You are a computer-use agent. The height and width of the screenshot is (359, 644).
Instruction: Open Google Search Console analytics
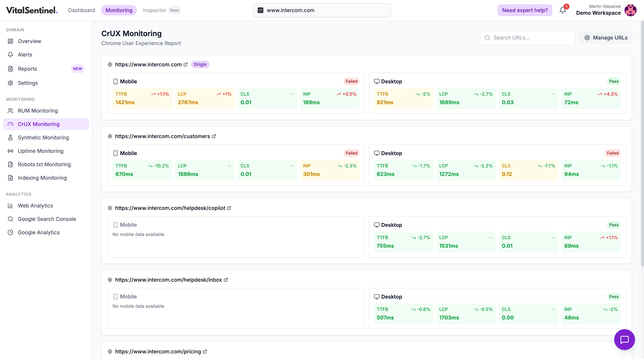pyautogui.click(x=47, y=219)
